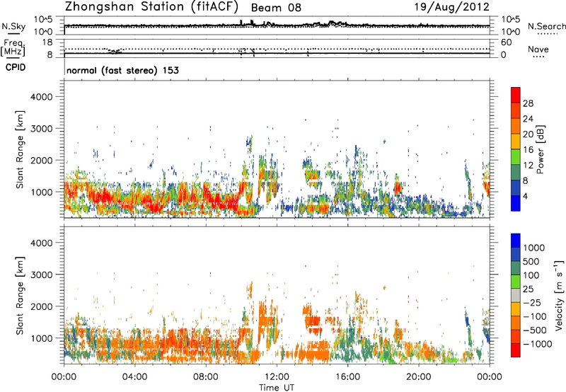
Task: Click the 'Power [dB]' colorbar title
Action: 541,149
